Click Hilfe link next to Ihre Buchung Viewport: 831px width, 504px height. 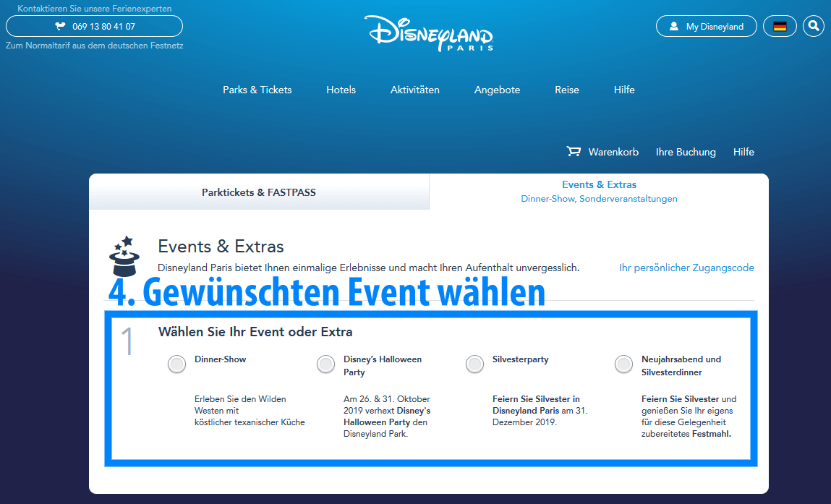pyautogui.click(x=743, y=152)
